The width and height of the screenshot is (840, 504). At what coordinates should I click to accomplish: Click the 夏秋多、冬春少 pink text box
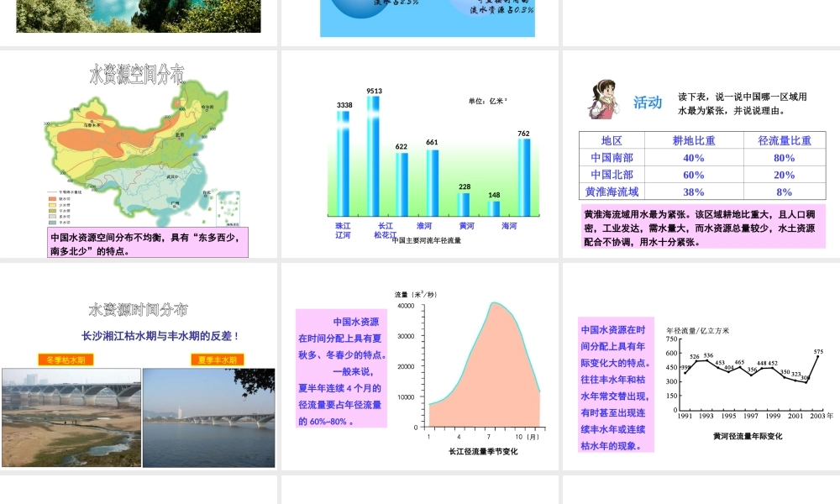coord(341,369)
